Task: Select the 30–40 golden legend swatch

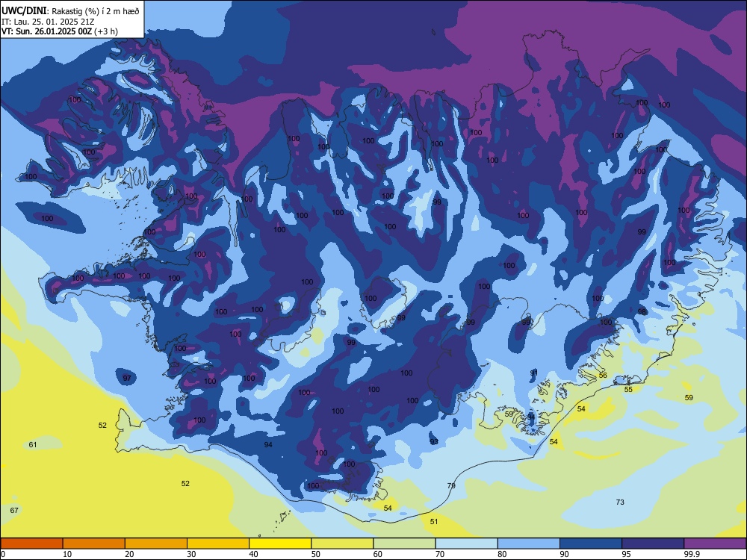Action: pyautogui.click(x=218, y=544)
